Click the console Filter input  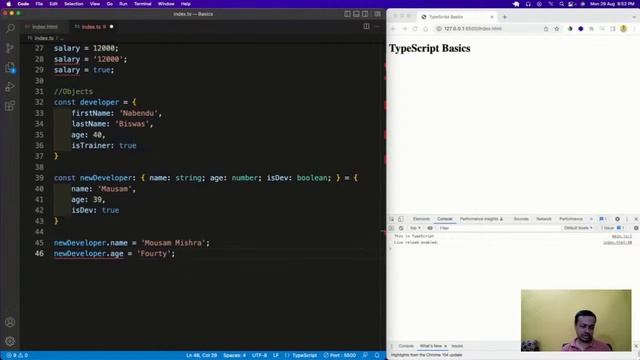click(x=499, y=228)
